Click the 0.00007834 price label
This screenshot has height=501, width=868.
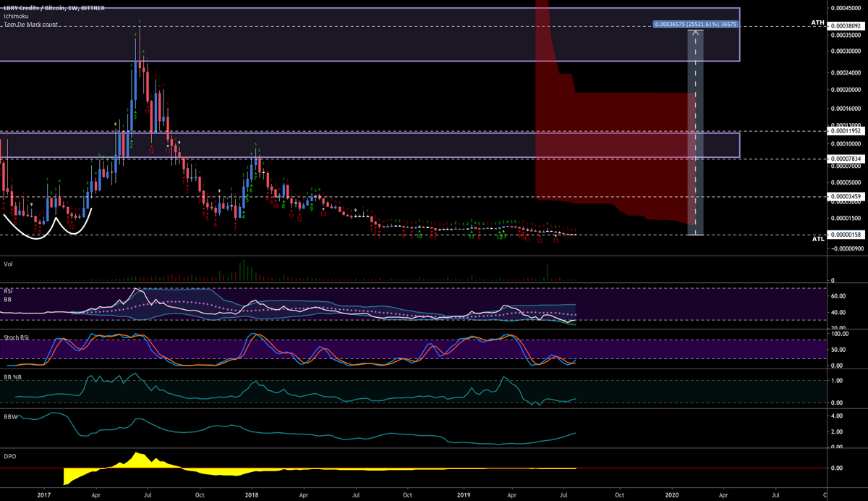(x=845, y=158)
